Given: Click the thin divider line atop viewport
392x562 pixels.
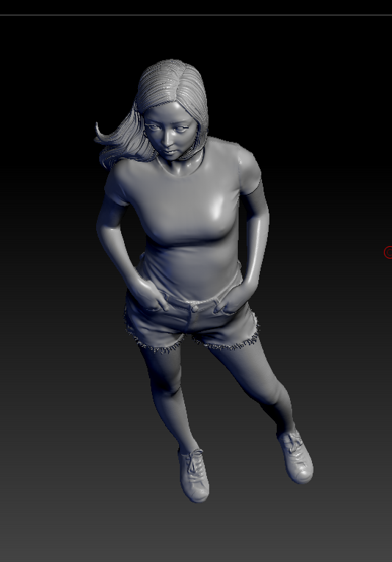Looking at the screenshot, I should point(196,15).
